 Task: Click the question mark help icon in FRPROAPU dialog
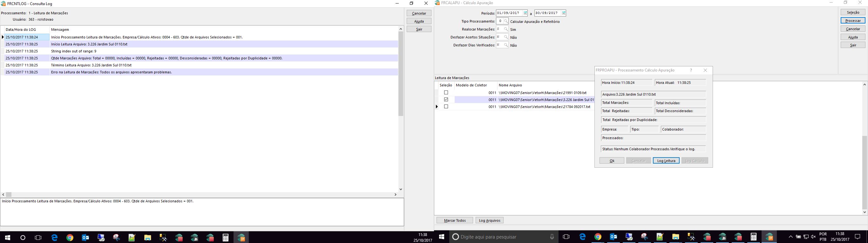[x=691, y=70]
